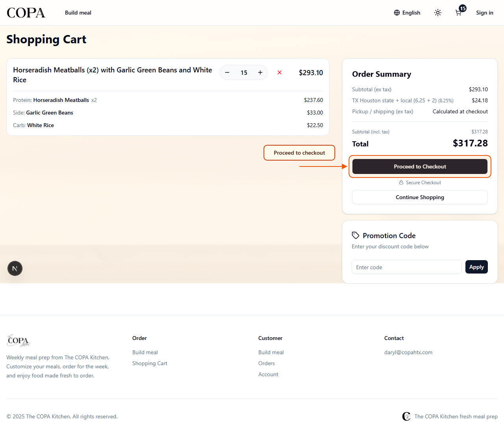This screenshot has height=440, width=504.
Task: Click the promotion tag icon
Action: pyautogui.click(x=355, y=235)
